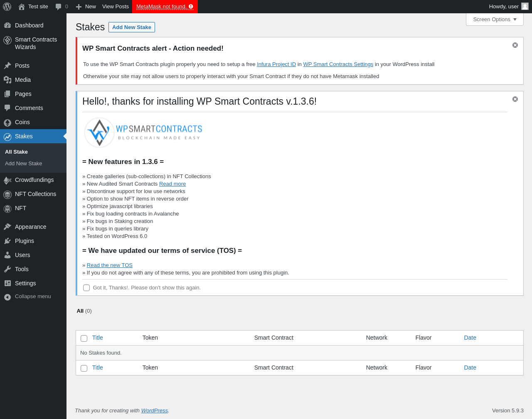Click the NFT icon in sidebar
532x419 pixels.
point(7,208)
